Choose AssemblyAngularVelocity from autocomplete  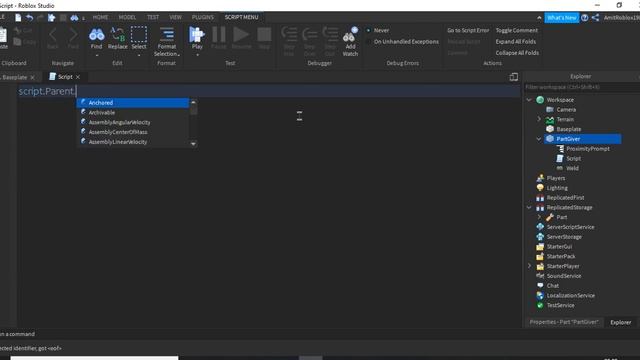133,122
